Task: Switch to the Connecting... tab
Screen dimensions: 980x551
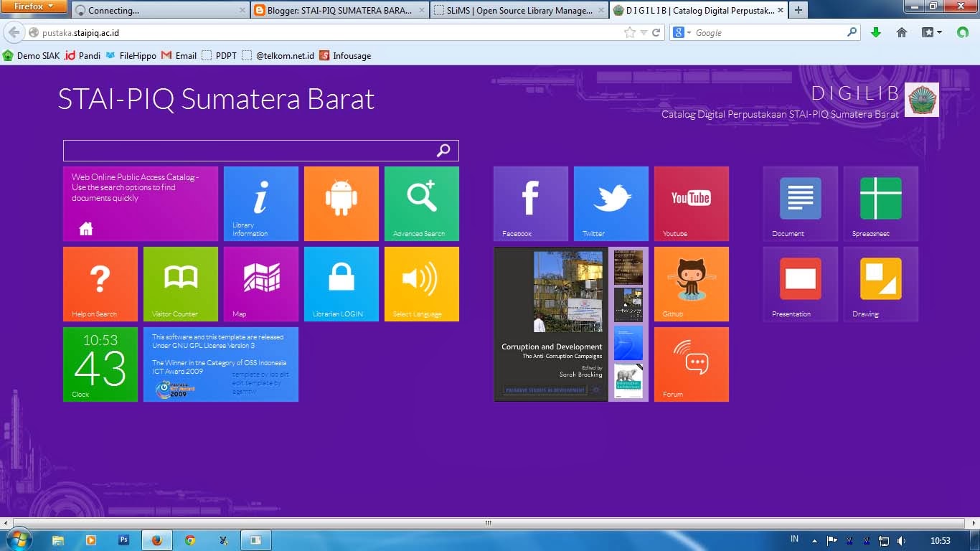Action: tap(159, 10)
